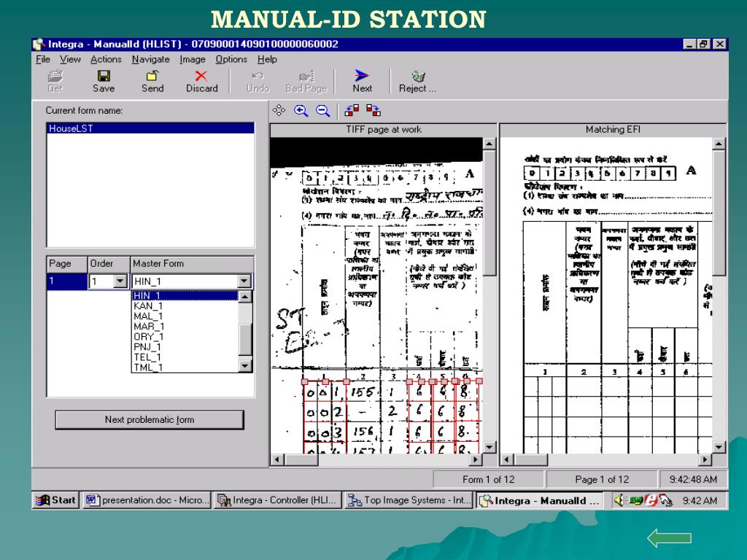Click the Start button

(55, 500)
